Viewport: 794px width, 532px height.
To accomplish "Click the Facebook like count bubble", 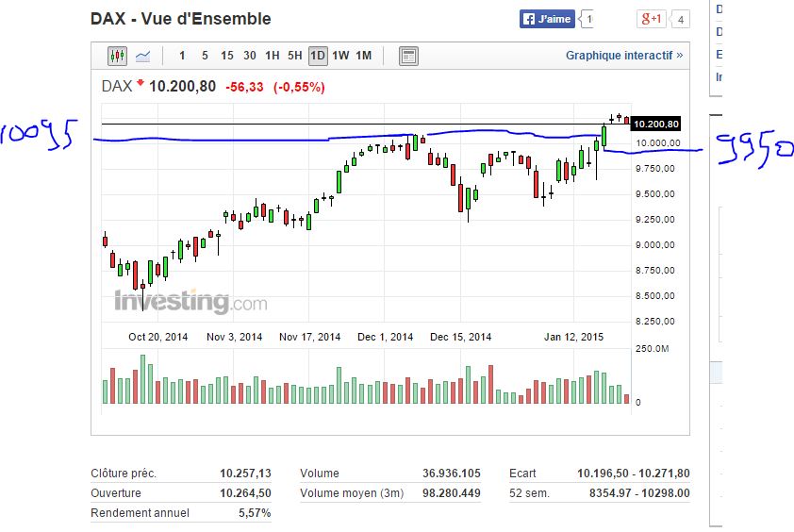I will pos(587,19).
